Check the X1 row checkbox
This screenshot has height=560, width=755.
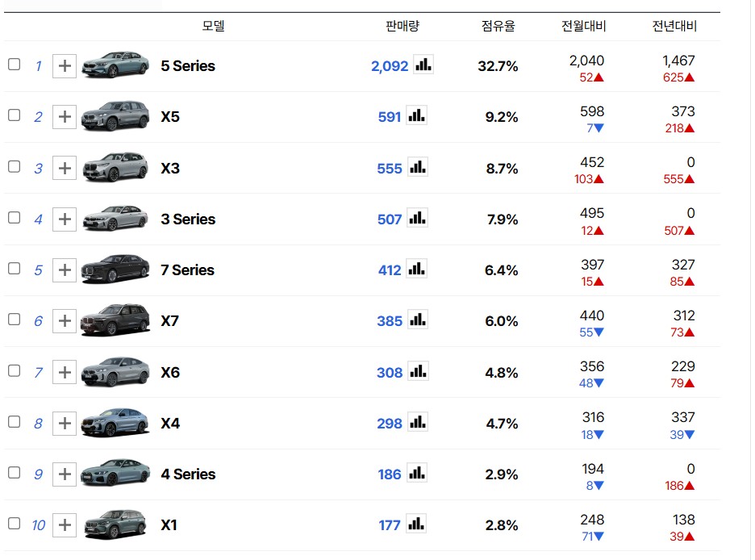pyautogui.click(x=14, y=524)
